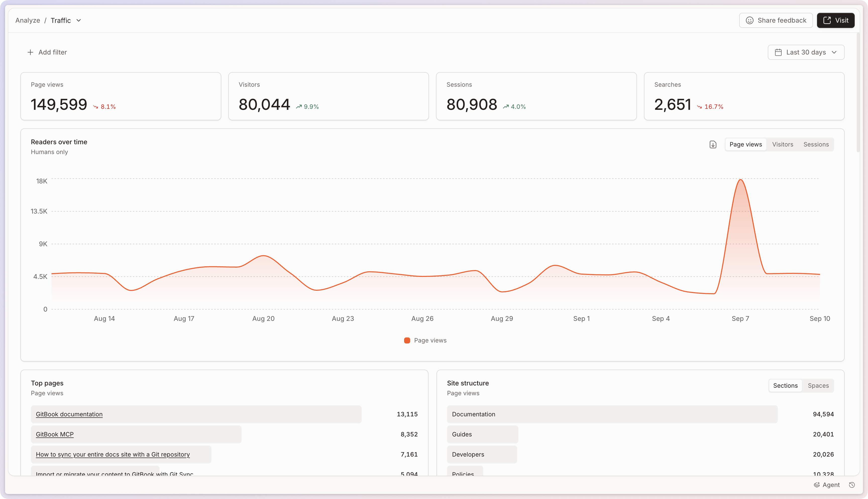Image resolution: width=868 pixels, height=499 pixels.
Task: Click the Developers row in Site structure
Action: (x=640, y=454)
